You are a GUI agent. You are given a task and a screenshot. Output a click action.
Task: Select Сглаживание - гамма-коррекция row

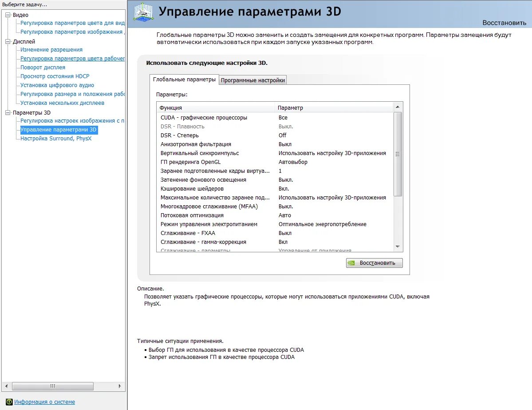click(x=275, y=242)
